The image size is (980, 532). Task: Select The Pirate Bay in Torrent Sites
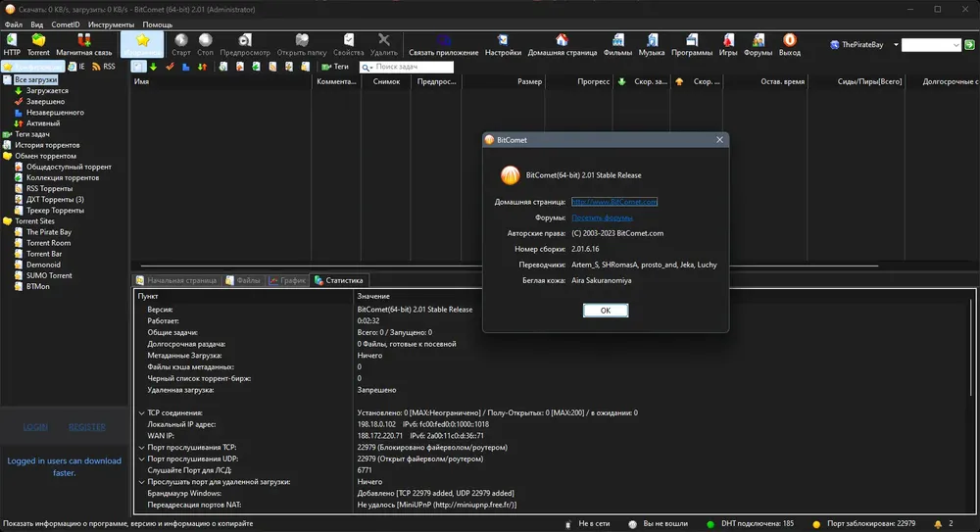point(49,232)
